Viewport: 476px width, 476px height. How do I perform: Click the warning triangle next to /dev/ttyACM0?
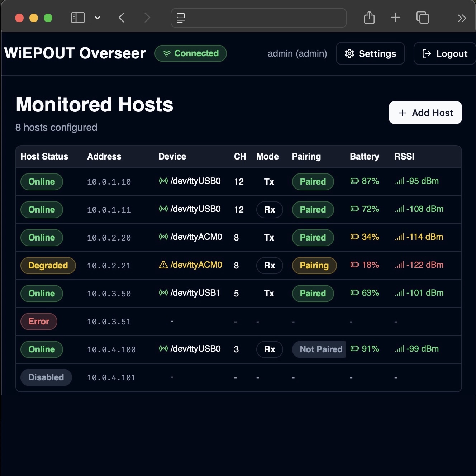pos(163,265)
